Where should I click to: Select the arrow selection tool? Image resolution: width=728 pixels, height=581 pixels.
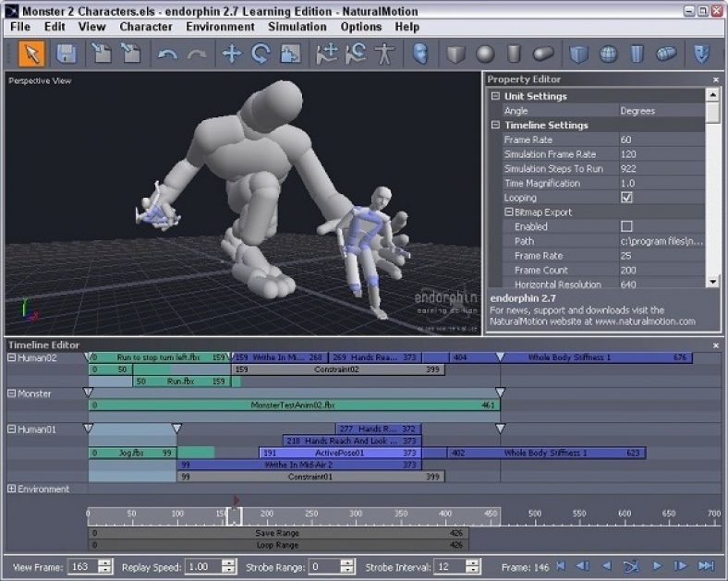pos(31,54)
